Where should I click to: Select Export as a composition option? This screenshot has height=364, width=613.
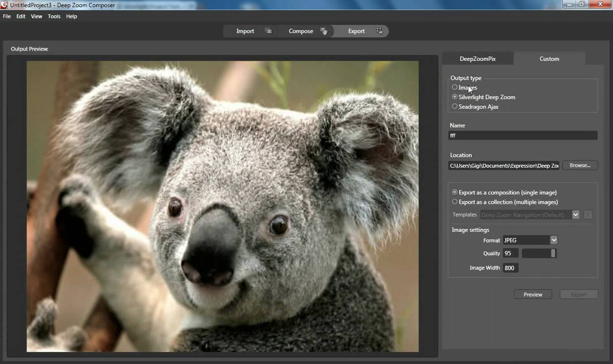pyautogui.click(x=455, y=192)
